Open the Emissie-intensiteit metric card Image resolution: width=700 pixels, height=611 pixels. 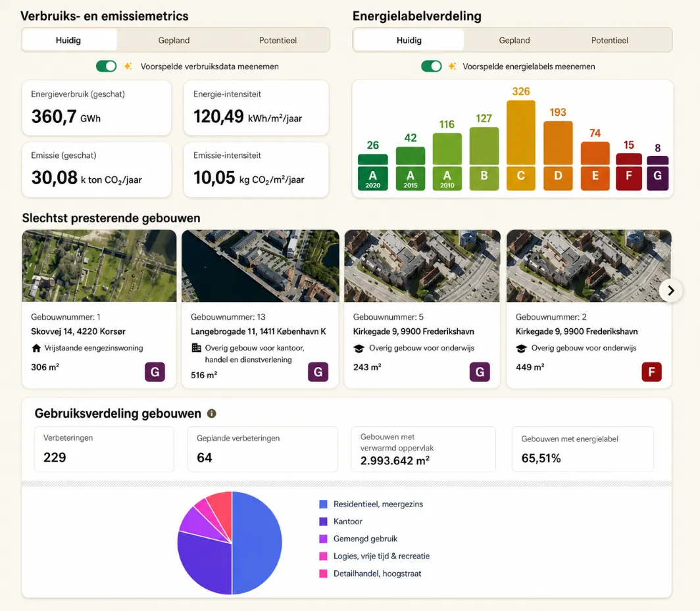click(257, 170)
